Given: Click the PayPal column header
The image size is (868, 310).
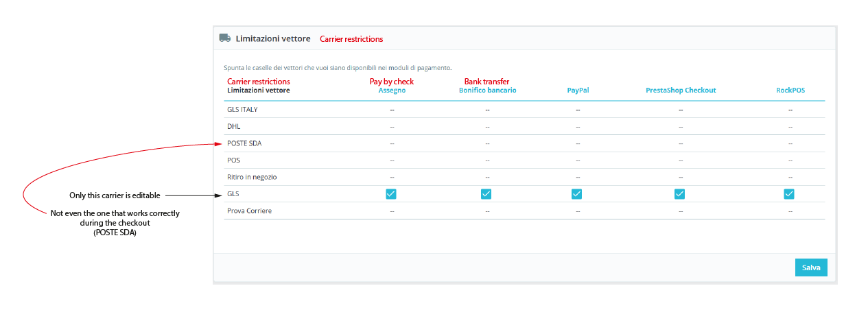Looking at the screenshot, I should tap(578, 91).
